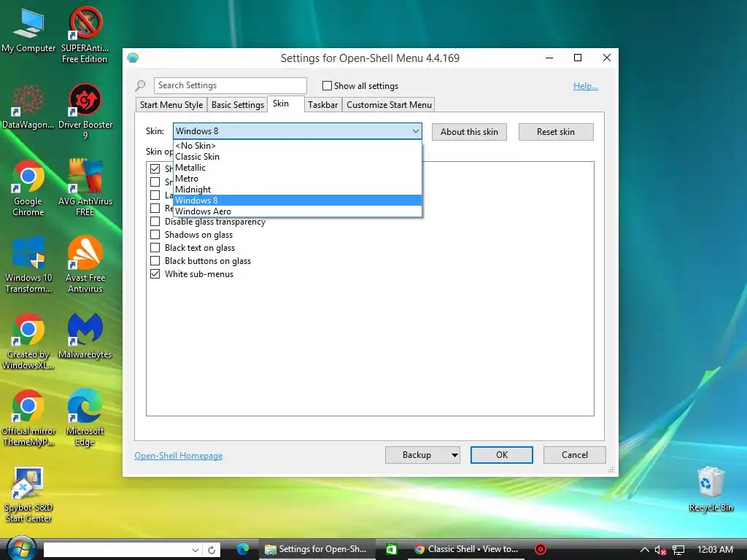Click the muted volume tray icon
The width and height of the screenshot is (747, 560).
[x=660, y=550]
